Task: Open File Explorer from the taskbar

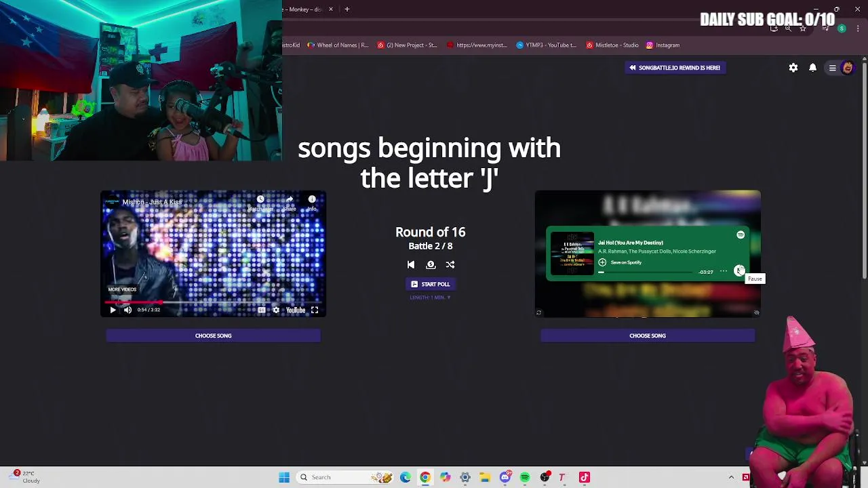Action: pyautogui.click(x=485, y=477)
